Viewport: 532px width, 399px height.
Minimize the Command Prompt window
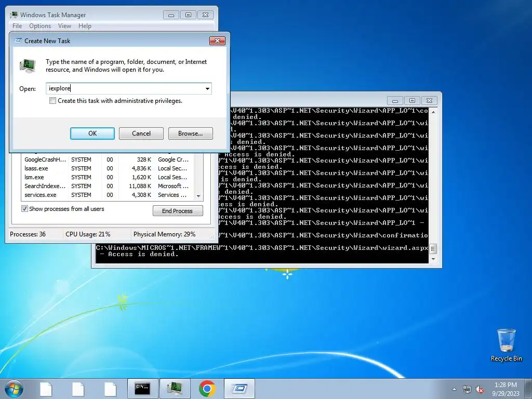pyautogui.click(x=395, y=101)
